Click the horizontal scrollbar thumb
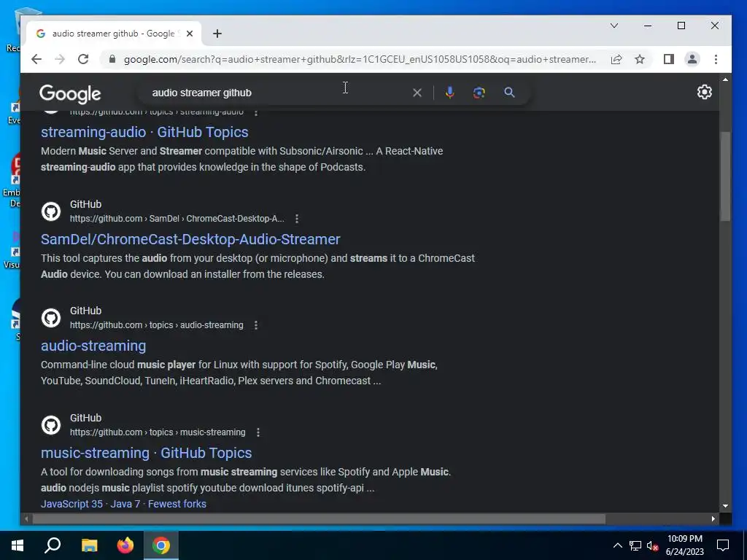The image size is (747, 560). click(318, 518)
